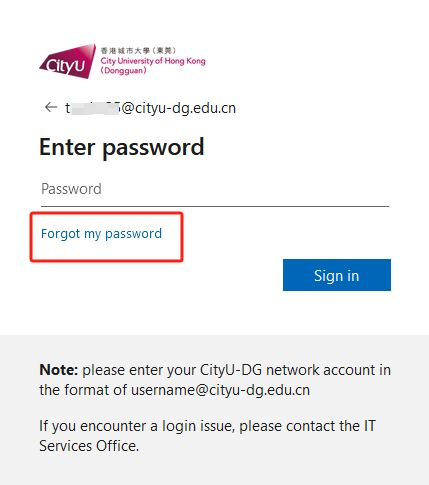Click City University of Hong Kong logo text
Image resolution: width=429 pixels, height=485 pixels.
coord(153,61)
